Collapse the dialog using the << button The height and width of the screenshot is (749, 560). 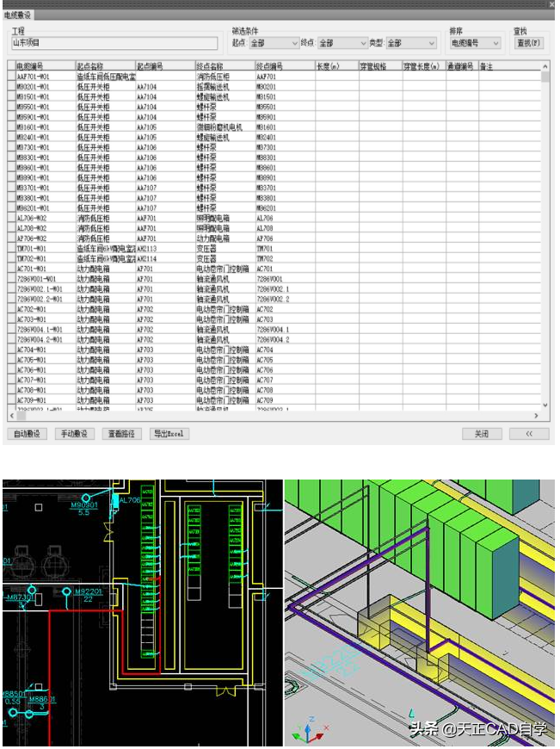point(529,434)
